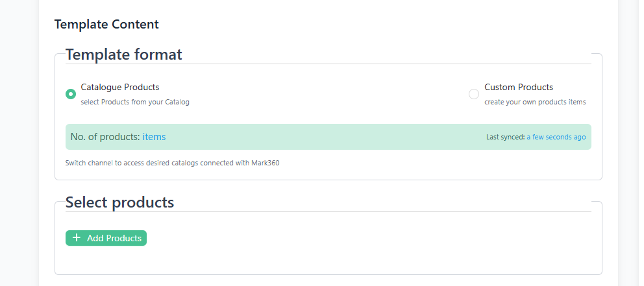The height and width of the screenshot is (286, 644).
Task: Click 'create your own products items' description
Action: pyautogui.click(x=535, y=102)
